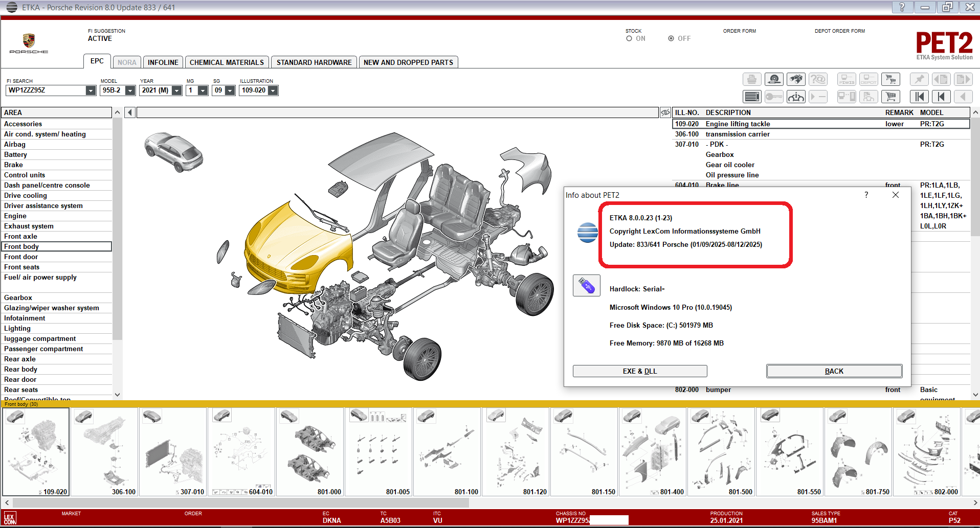The height and width of the screenshot is (528, 980).
Task: Click the PIWIS connection icon
Action: [x=847, y=79]
